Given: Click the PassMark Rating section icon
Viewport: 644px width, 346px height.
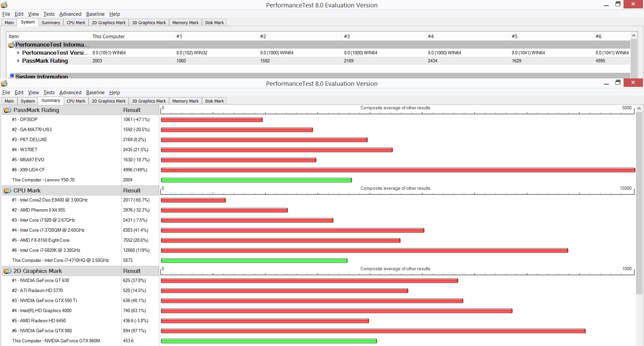Looking at the screenshot, I should coord(7,110).
